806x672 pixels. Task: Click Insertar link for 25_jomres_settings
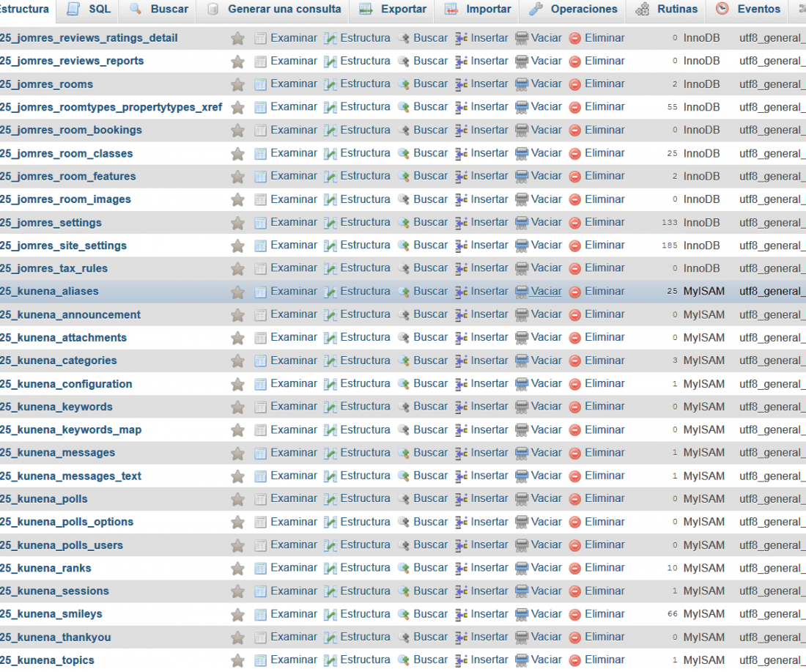[x=489, y=222]
